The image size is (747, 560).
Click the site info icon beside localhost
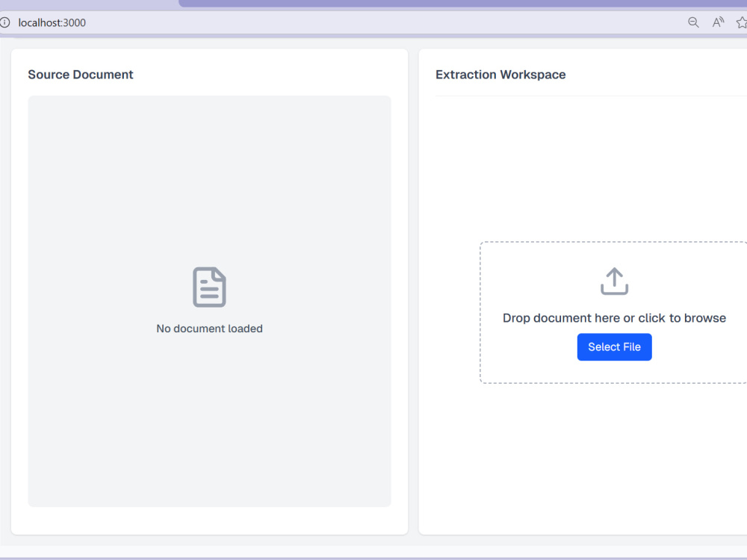pos(4,22)
